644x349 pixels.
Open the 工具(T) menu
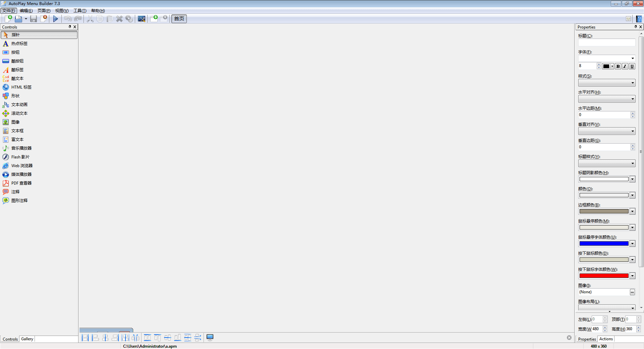point(80,11)
